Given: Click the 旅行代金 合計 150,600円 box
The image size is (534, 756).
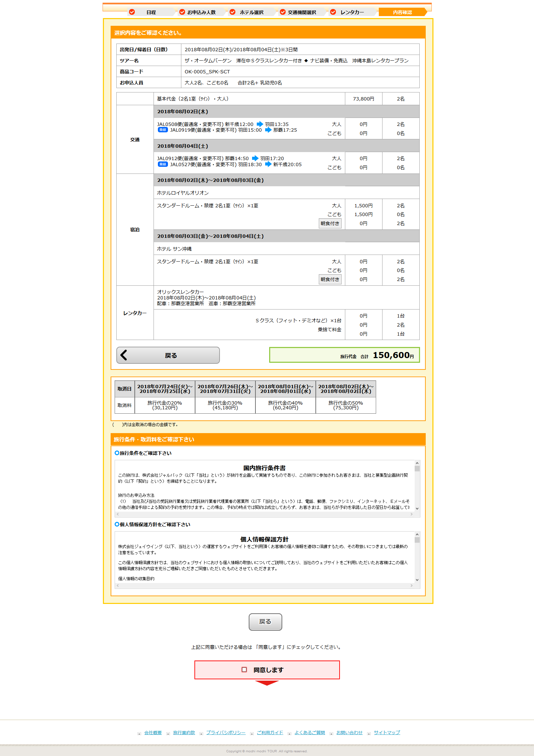Looking at the screenshot, I should (x=344, y=355).
